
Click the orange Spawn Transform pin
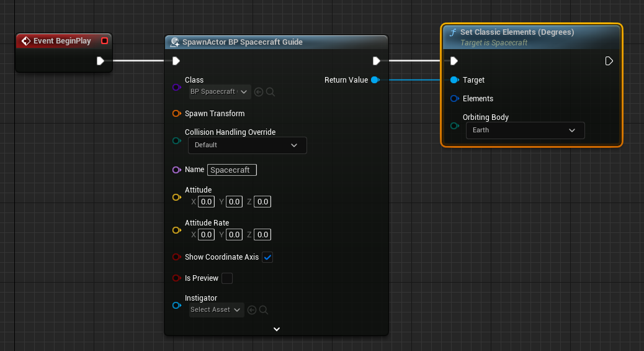coord(177,114)
